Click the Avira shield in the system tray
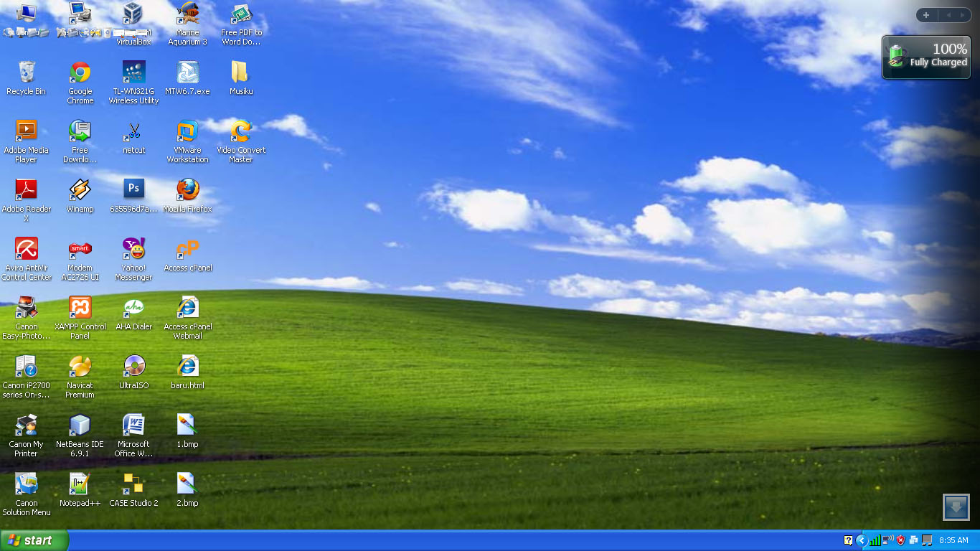 click(x=900, y=540)
